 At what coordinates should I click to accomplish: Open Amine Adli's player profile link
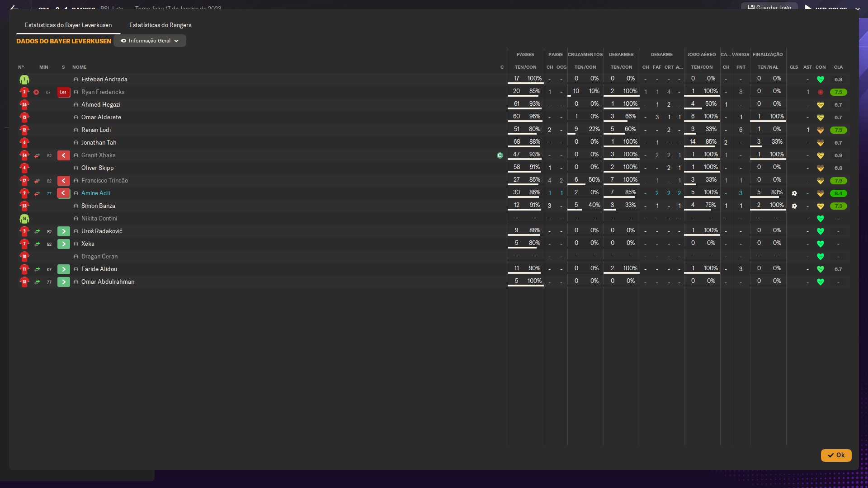[96, 193]
